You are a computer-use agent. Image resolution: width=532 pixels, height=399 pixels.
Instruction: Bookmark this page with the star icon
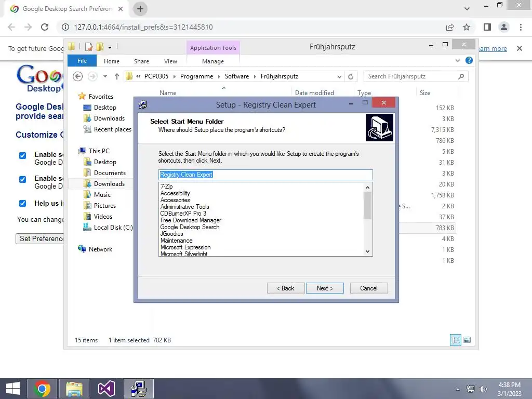467,27
